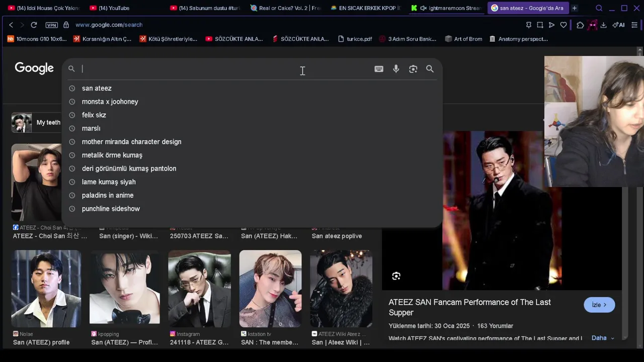Open a new tab with plus button
This screenshot has width=644, height=362.
(x=574, y=8)
